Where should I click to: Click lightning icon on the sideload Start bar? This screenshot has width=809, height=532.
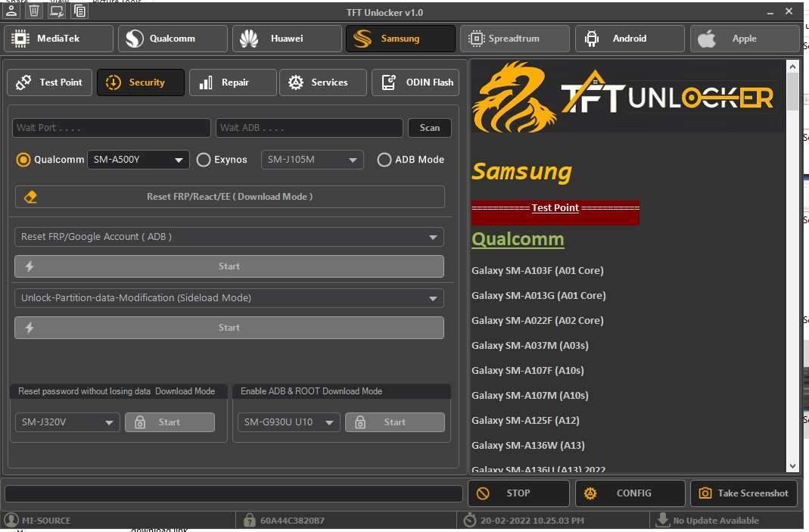(x=30, y=328)
